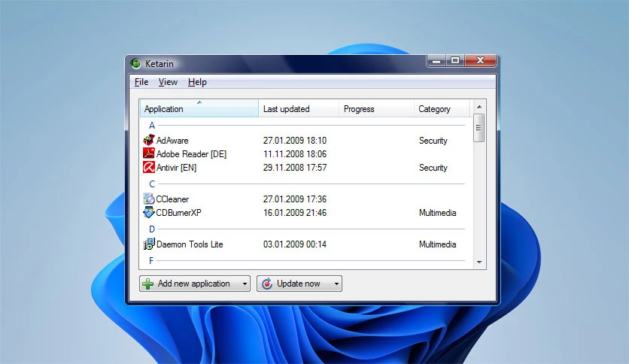The width and height of the screenshot is (629, 364).
Task: Click the Ketarin title bar app icon
Action: (x=135, y=63)
